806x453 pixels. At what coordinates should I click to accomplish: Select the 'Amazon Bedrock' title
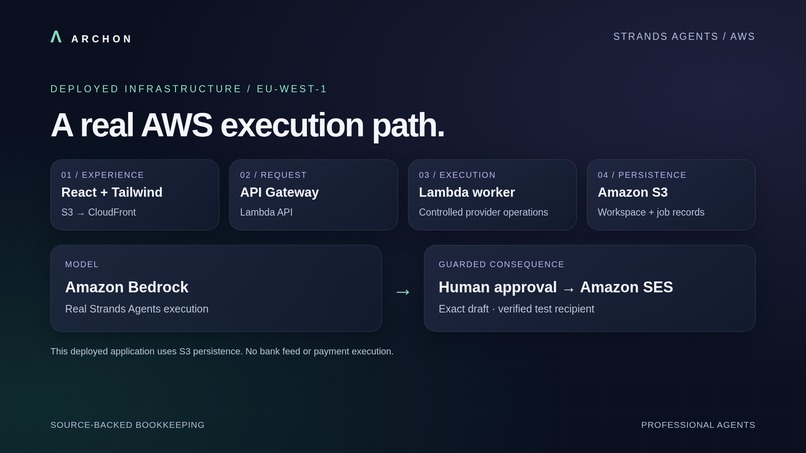pyautogui.click(x=126, y=287)
